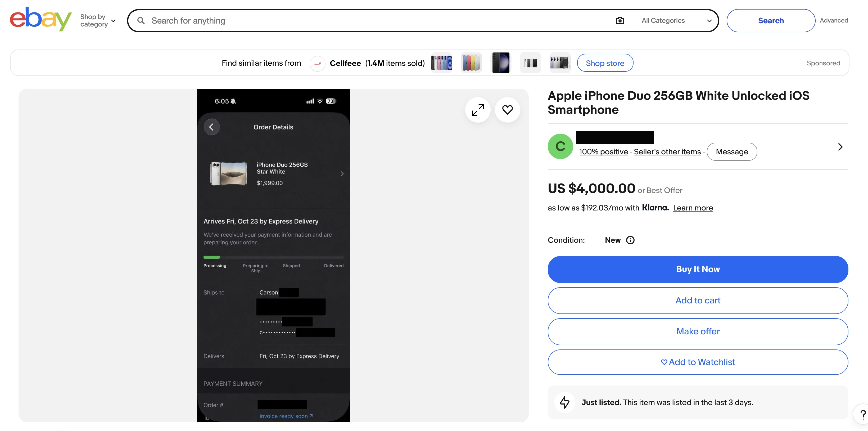Open Advanced search link
The height and width of the screenshot is (431, 868).
click(834, 21)
